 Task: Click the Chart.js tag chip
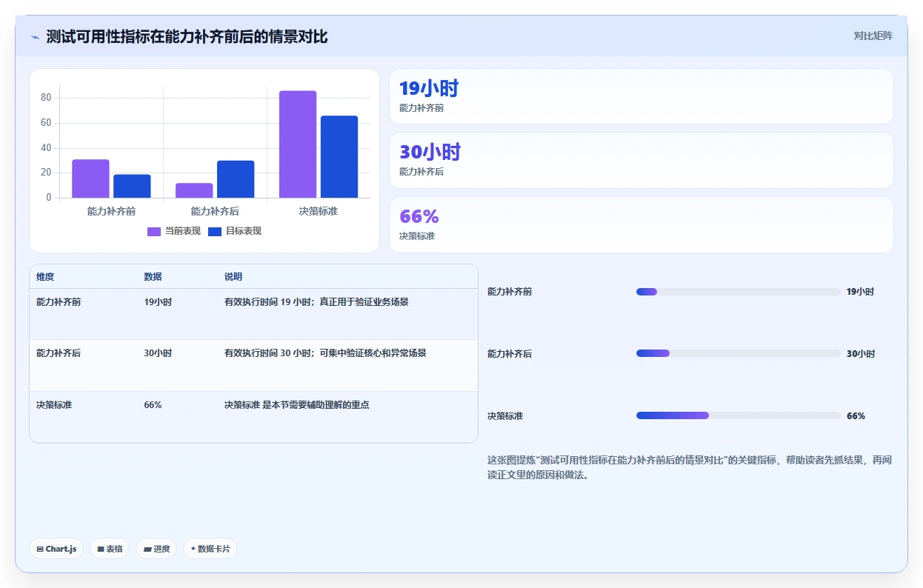coord(56,549)
